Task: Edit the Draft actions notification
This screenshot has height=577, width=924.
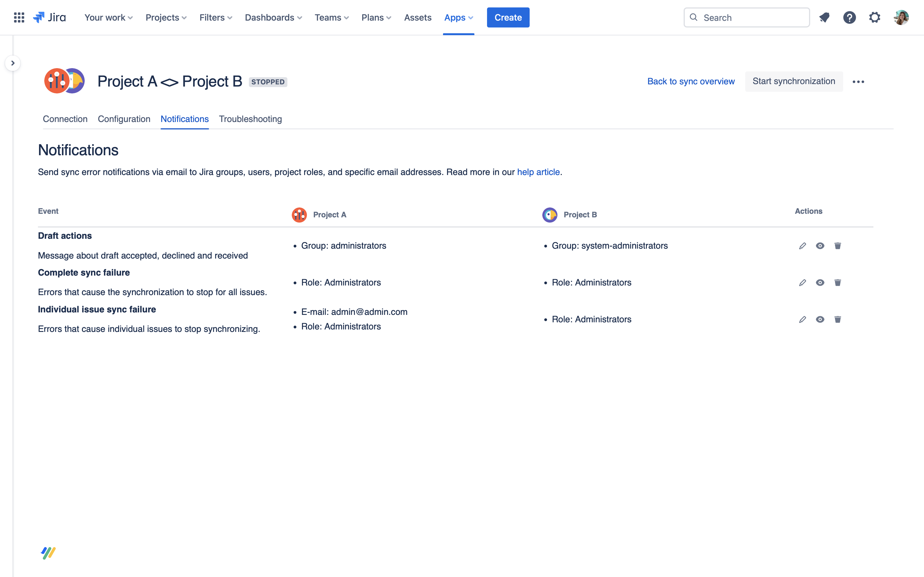Action: point(802,246)
